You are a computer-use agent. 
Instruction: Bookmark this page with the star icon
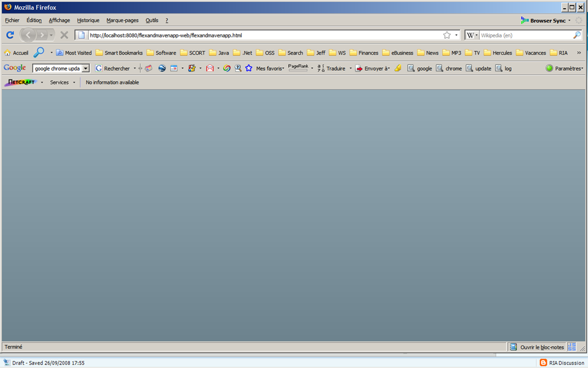click(x=447, y=35)
